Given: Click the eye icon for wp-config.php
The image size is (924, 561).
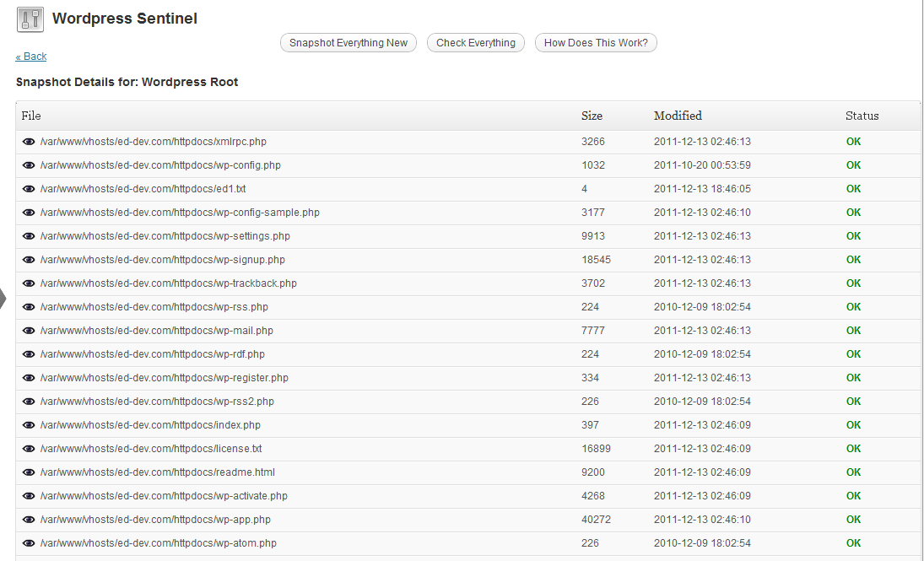Looking at the screenshot, I should coord(29,165).
